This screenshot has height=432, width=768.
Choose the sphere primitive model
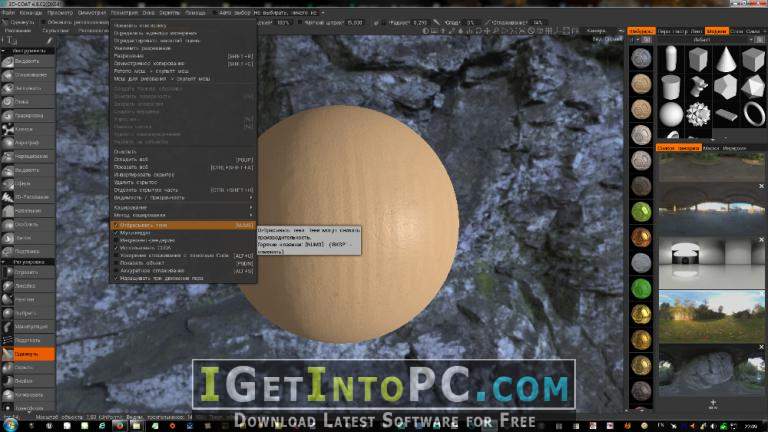click(671, 114)
